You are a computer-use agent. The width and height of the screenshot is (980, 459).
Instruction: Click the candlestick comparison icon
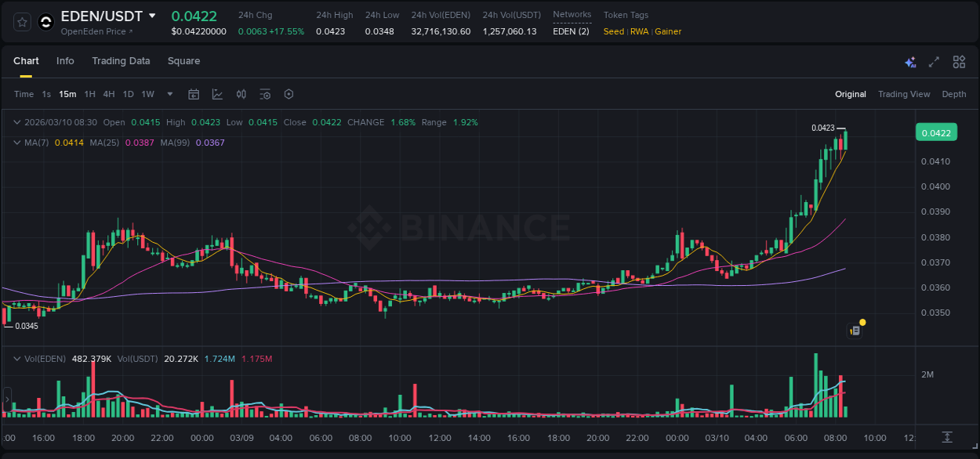pos(241,94)
